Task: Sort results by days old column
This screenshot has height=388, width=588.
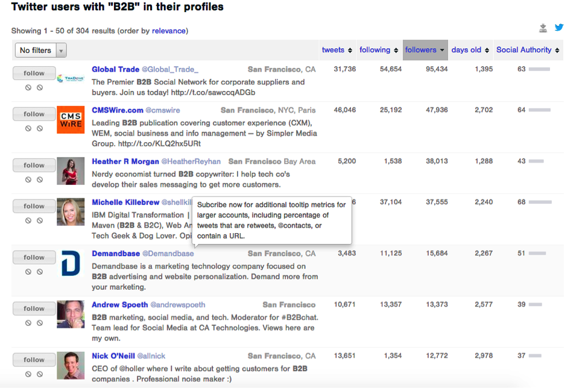Action: click(470, 50)
